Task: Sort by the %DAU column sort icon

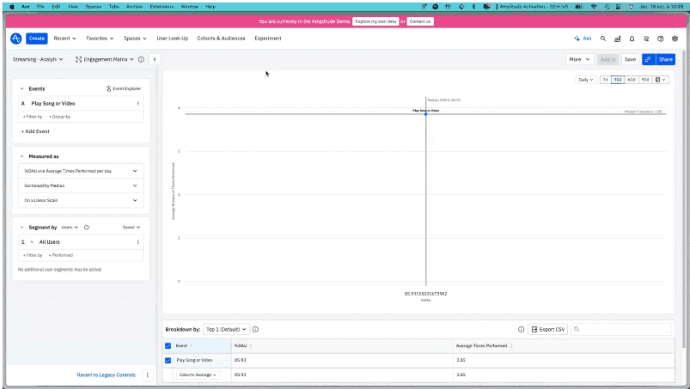Action: tap(251, 346)
